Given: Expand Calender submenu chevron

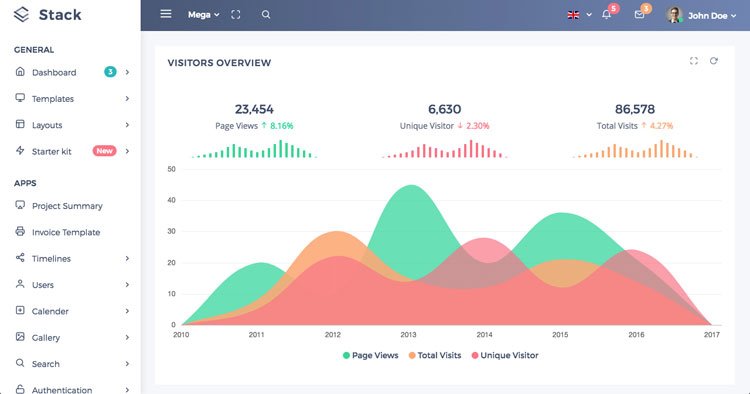Looking at the screenshot, I should pyautogui.click(x=127, y=311).
